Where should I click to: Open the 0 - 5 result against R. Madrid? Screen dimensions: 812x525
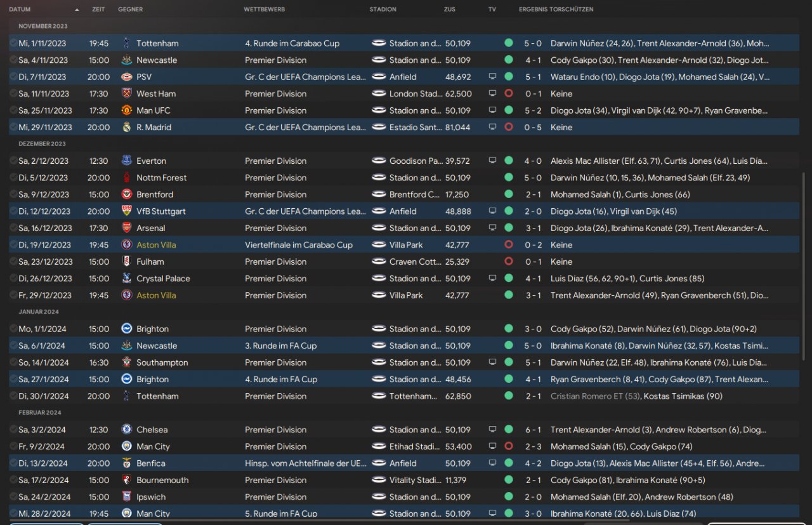tap(533, 127)
